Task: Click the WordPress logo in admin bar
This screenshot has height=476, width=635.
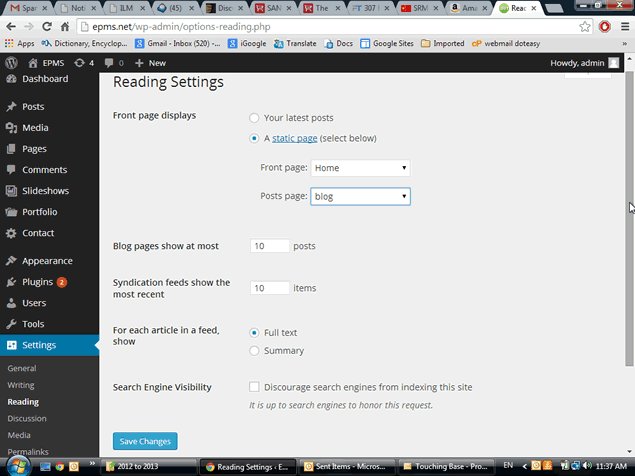Action: pyautogui.click(x=11, y=63)
